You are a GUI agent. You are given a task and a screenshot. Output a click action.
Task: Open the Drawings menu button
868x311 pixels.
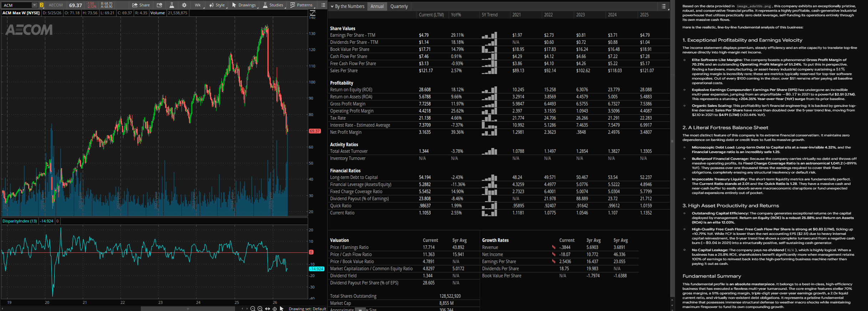click(244, 5)
